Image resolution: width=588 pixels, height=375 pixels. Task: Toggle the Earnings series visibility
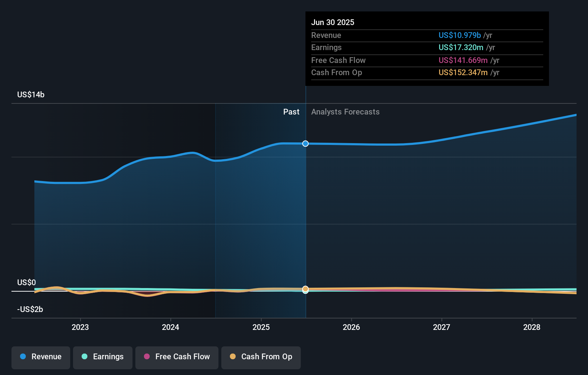[102, 357]
